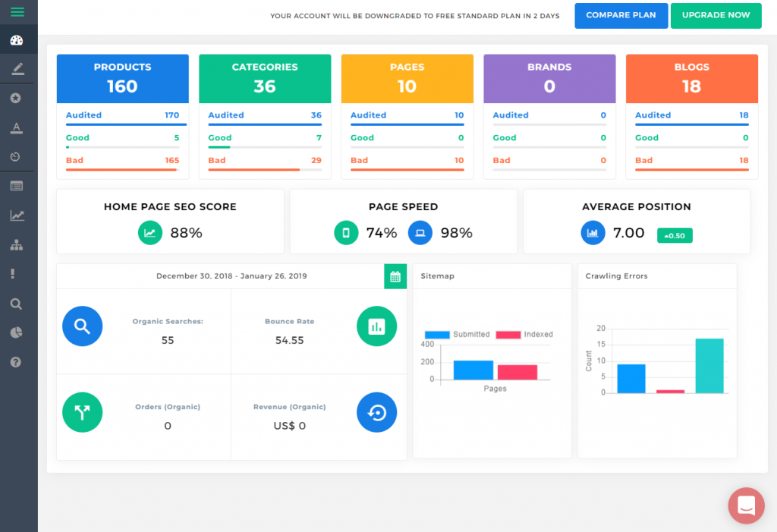Click the Products card header

tap(122, 78)
